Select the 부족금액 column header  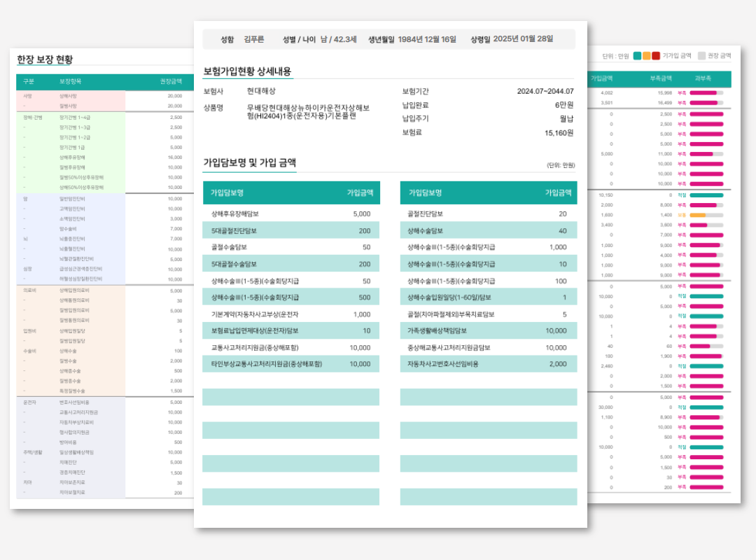(x=660, y=78)
